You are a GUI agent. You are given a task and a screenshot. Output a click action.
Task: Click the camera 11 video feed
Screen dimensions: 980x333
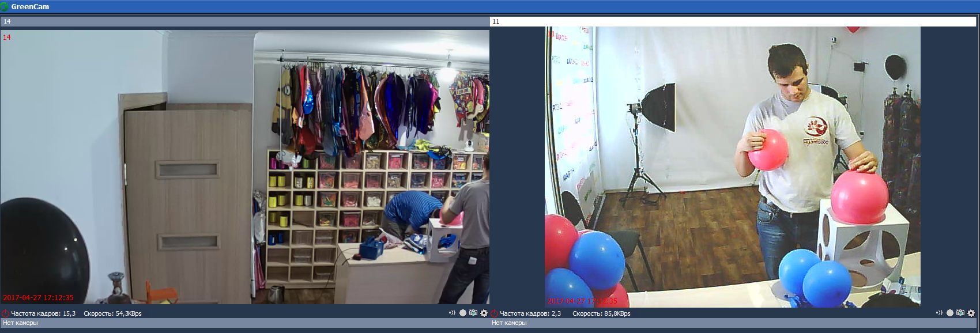pyautogui.click(x=732, y=167)
